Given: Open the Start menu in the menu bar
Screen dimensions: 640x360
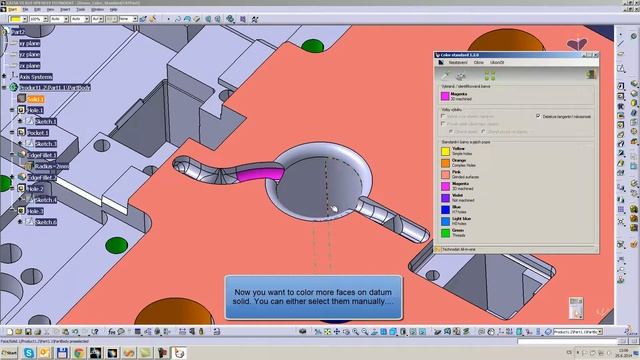Looking at the screenshot, I should point(13,9).
